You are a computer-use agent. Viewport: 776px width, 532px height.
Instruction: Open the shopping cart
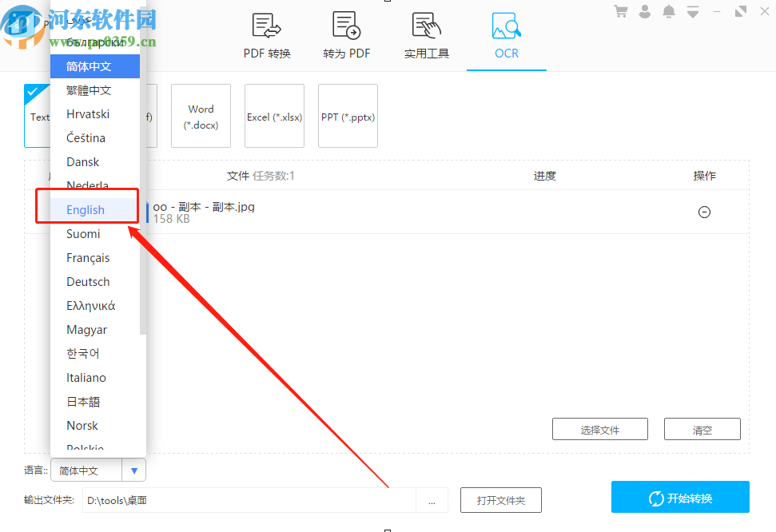coord(621,11)
